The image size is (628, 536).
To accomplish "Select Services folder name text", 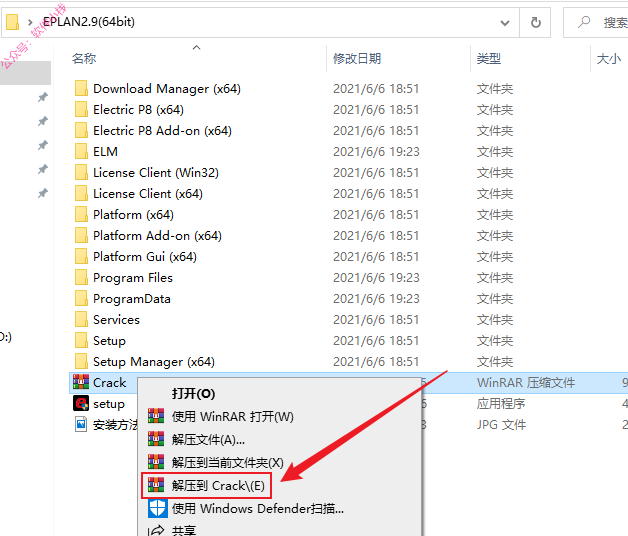I will tap(116, 320).
